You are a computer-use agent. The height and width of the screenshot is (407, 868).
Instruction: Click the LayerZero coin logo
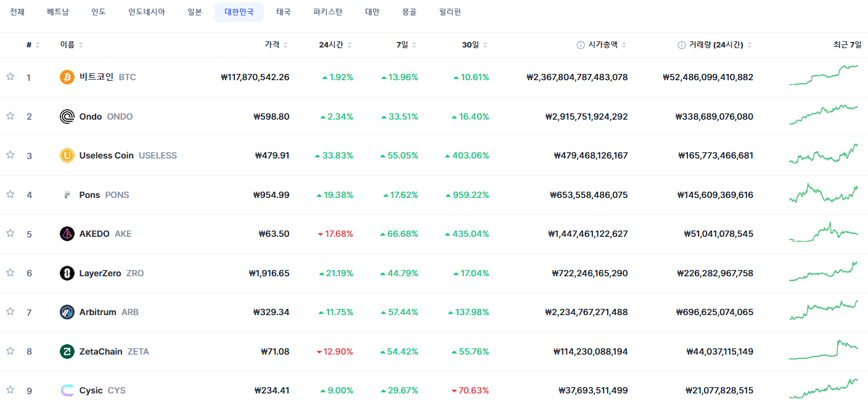(x=67, y=273)
